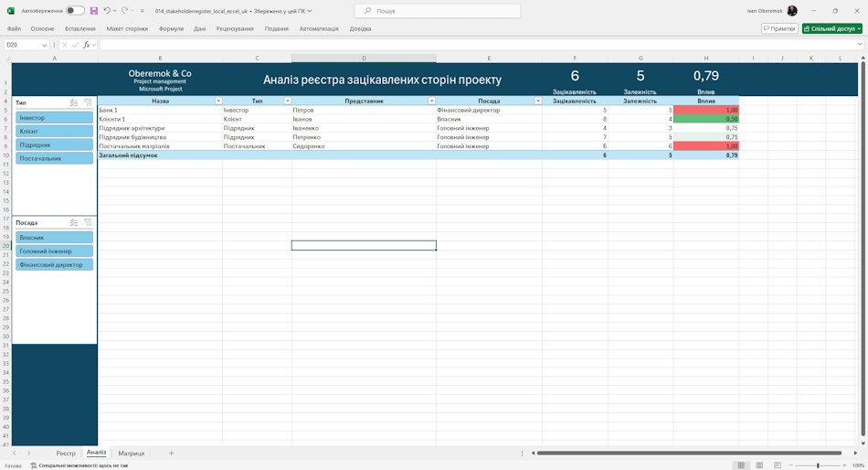The image size is (868, 470).
Task: Switch to Normal view icon
Action: [741, 465]
